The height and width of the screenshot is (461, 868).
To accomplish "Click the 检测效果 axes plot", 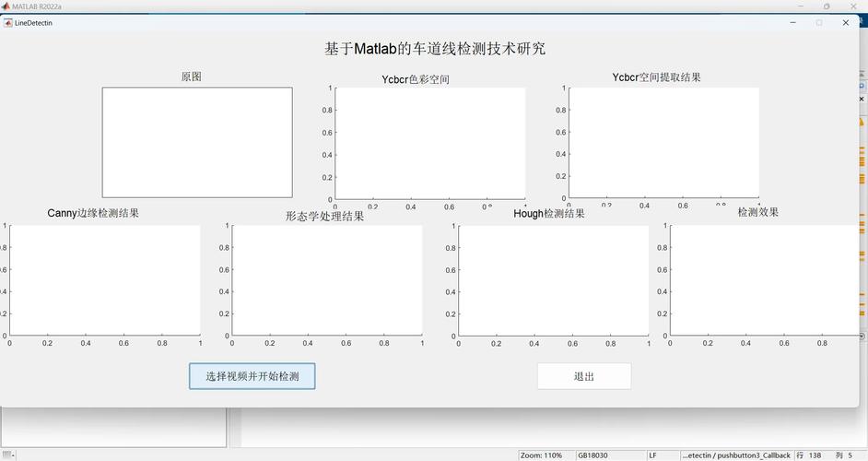I will (x=765, y=280).
